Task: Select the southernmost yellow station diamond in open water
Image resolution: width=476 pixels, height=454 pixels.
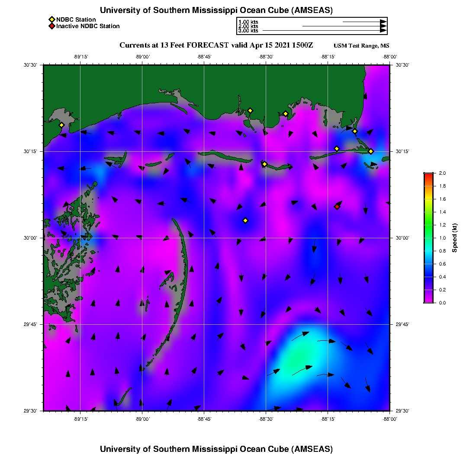Action: (x=245, y=221)
